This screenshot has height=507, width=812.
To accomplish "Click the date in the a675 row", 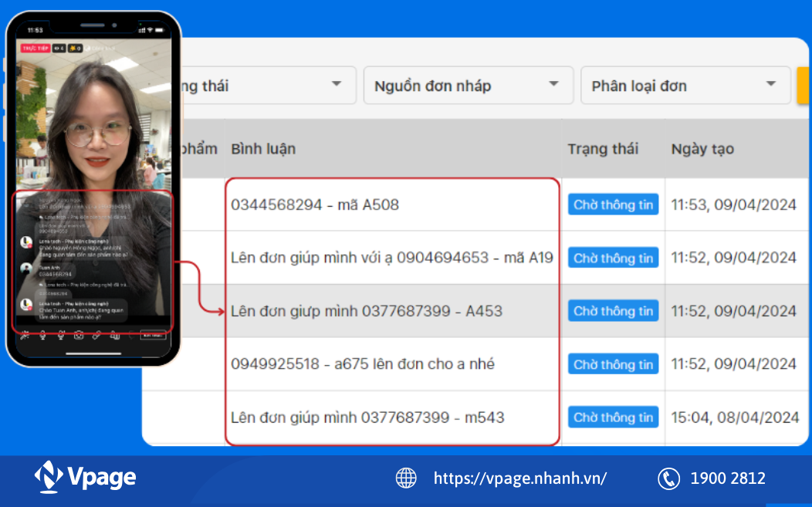I will click(733, 363).
